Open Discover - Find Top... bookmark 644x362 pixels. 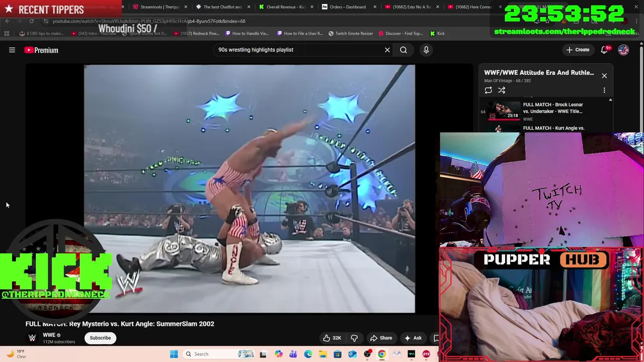point(401,34)
